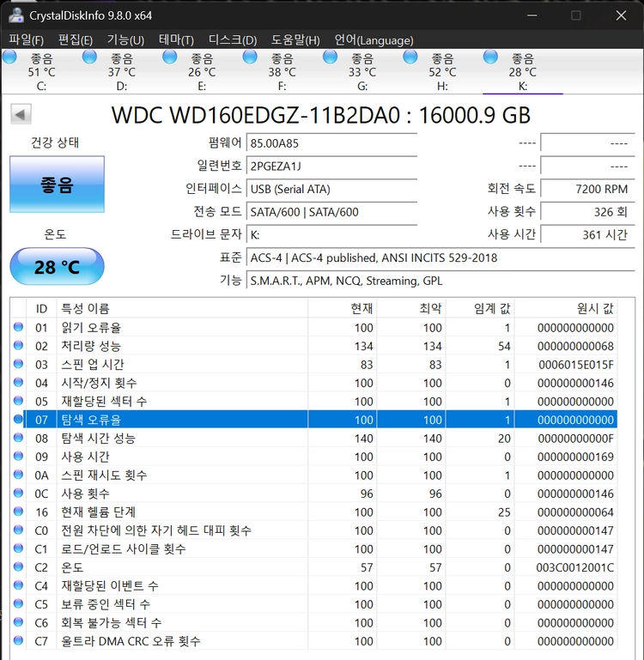Click the 임계 값 column header
Viewport: 644px width, 660px height.
click(480, 308)
